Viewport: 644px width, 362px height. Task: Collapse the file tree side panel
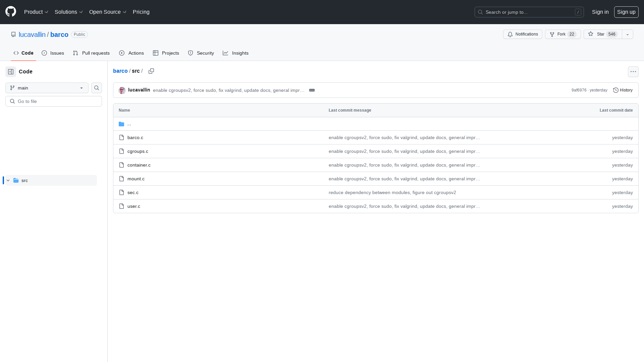[11, 72]
